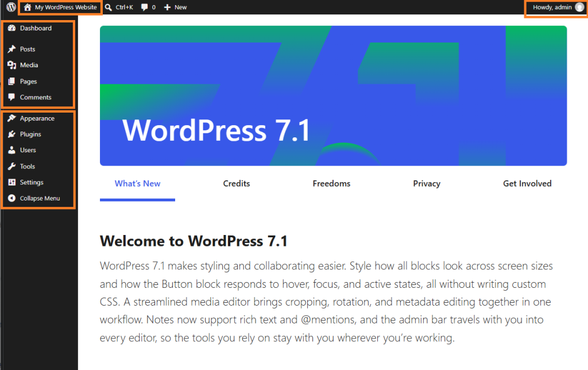This screenshot has width=588, height=370.
Task: Click the Media icon in sidebar
Action: pos(11,65)
